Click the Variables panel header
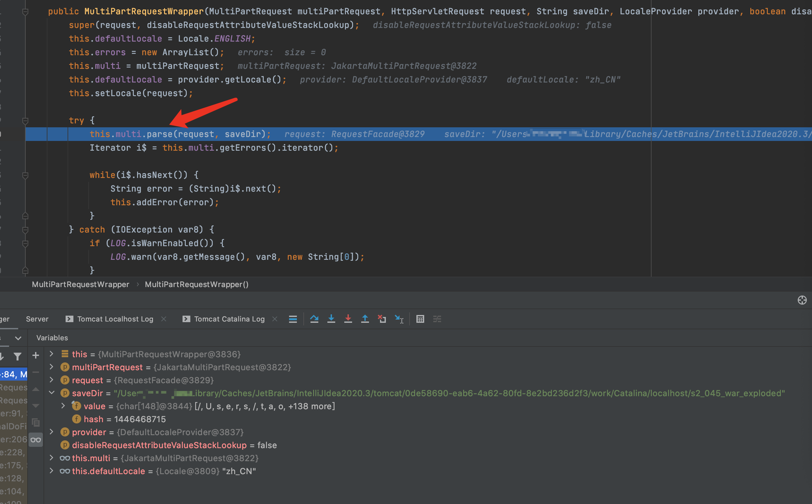812x504 pixels. coord(52,338)
